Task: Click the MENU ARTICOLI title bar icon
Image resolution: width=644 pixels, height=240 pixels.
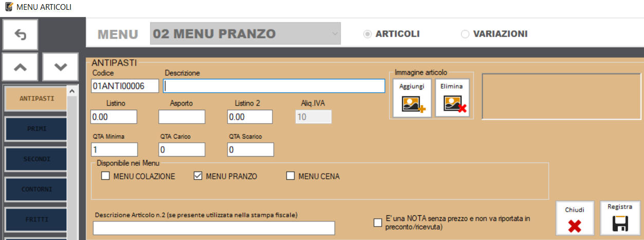Action: [x=8, y=7]
